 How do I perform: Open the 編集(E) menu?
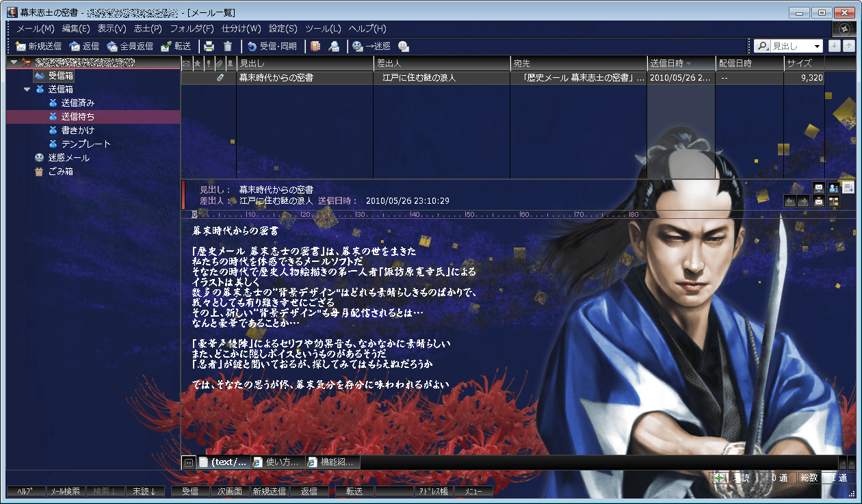[x=76, y=29]
